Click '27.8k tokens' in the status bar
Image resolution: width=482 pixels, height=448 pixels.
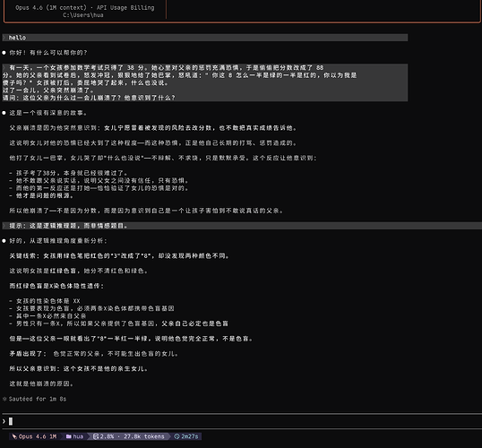[144, 436]
